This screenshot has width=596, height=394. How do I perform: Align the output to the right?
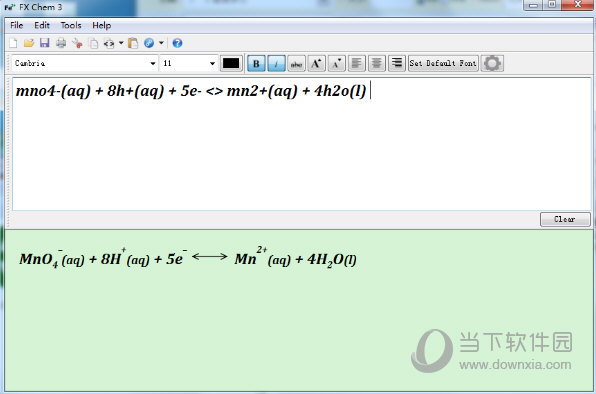(x=397, y=63)
